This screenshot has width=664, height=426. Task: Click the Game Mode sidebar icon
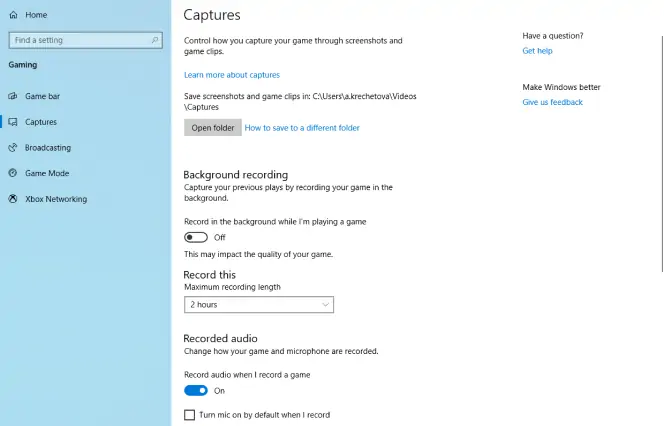[x=13, y=173]
